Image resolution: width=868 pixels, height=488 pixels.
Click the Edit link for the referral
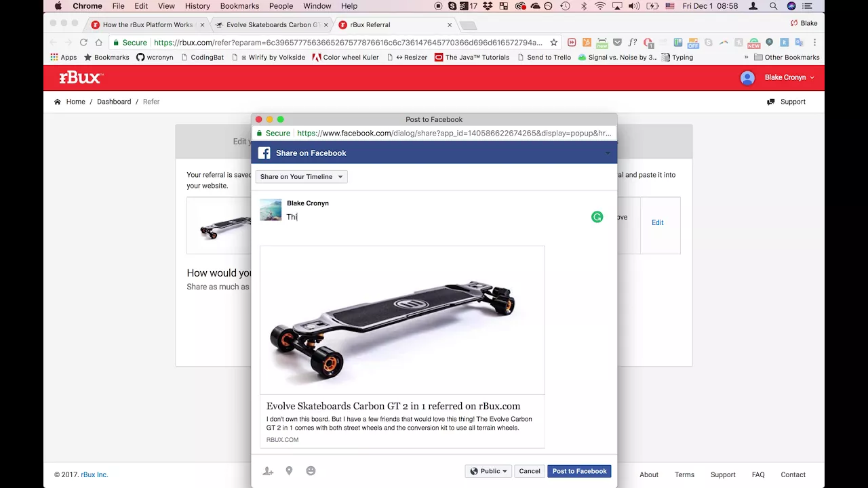pos(658,222)
